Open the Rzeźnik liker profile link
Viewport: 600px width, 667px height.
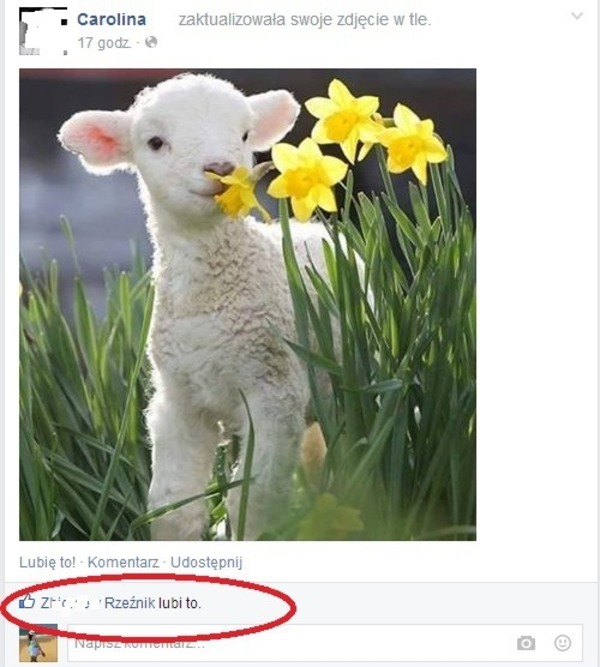coord(130,603)
